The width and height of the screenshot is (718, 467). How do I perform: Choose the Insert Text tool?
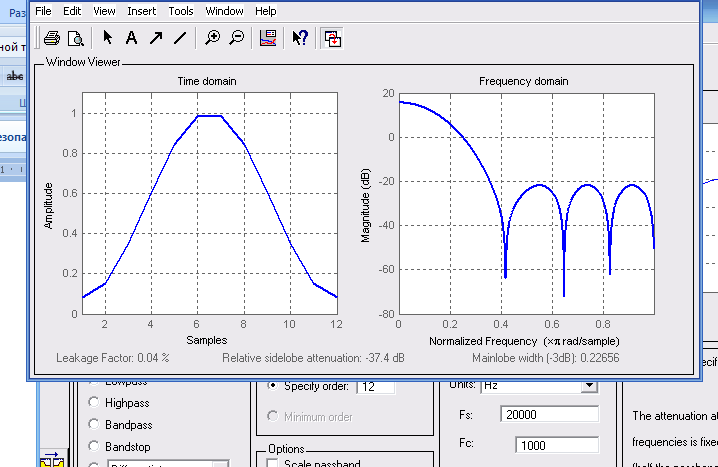(x=131, y=38)
